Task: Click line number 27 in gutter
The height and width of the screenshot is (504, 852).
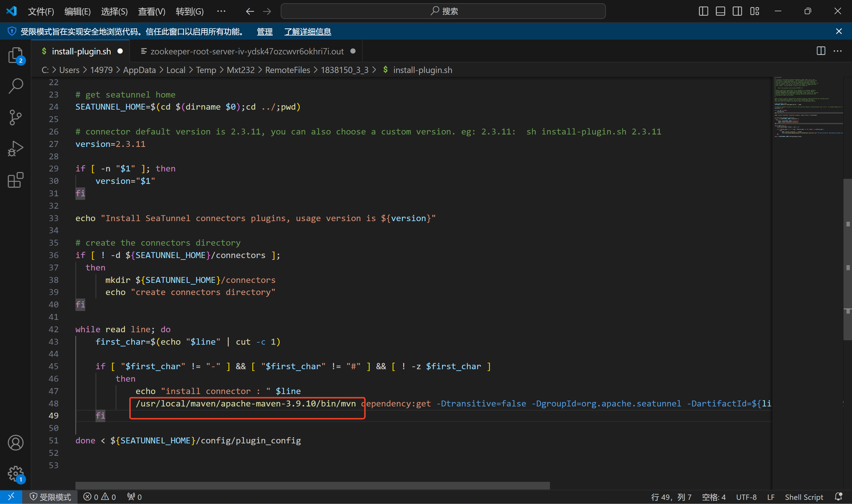Action: tap(53, 144)
